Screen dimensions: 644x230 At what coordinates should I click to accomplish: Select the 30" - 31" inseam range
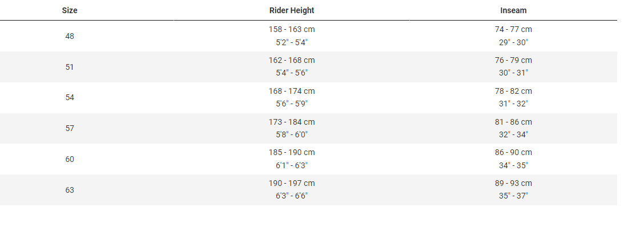tap(513, 73)
